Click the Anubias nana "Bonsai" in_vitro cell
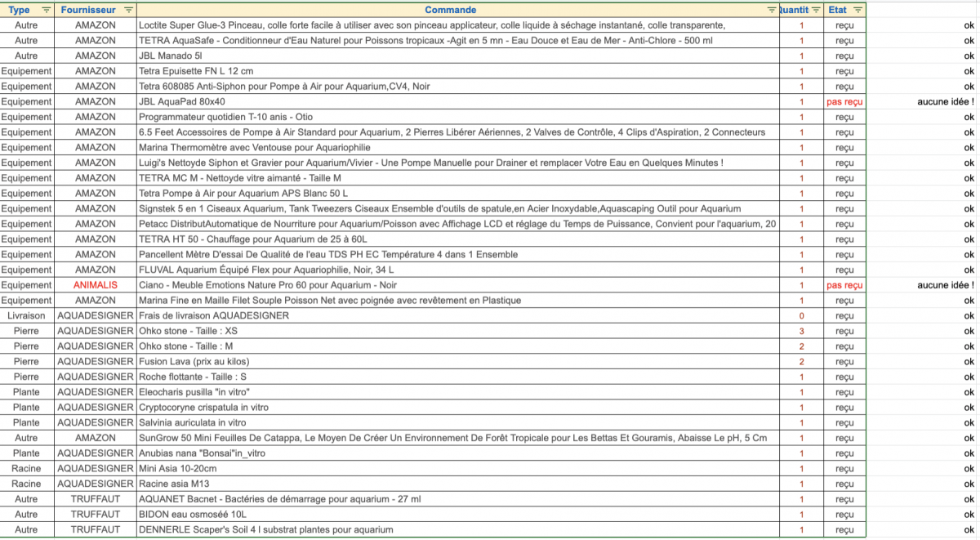 point(458,453)
